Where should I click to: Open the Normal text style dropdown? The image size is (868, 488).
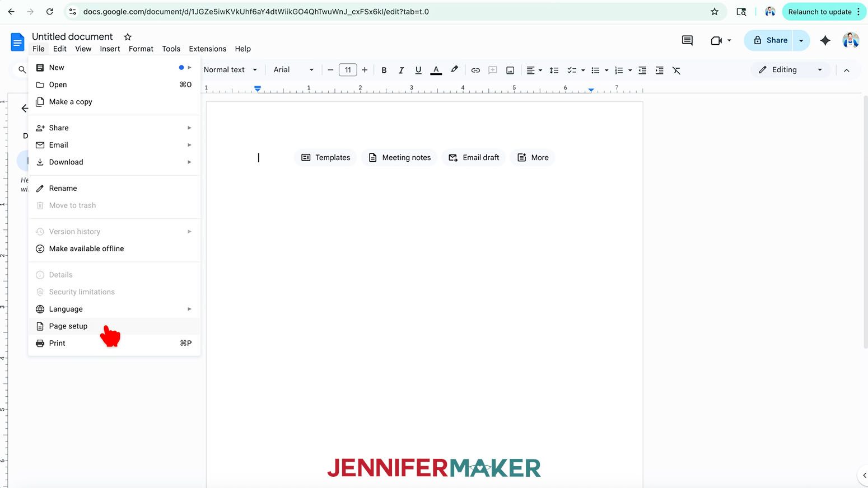[x=230, y=70]
